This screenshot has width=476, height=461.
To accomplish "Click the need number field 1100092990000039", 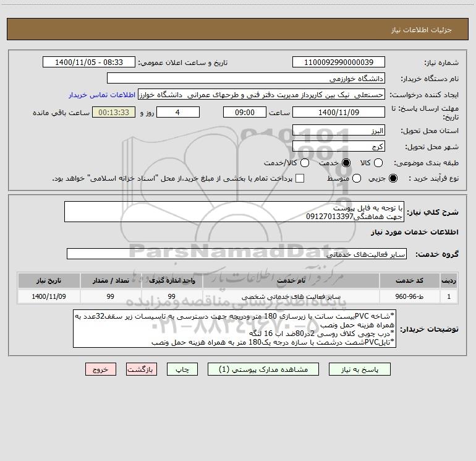I will [x=339, y=62].
